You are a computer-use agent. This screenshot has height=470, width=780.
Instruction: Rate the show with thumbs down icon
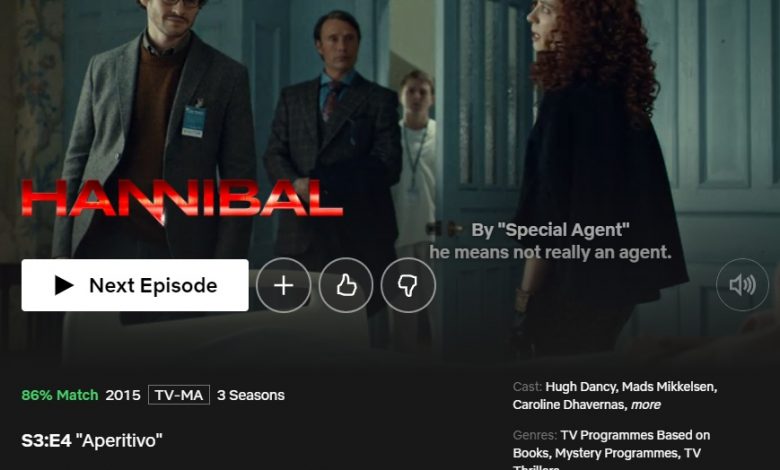[x=408, y=285]
